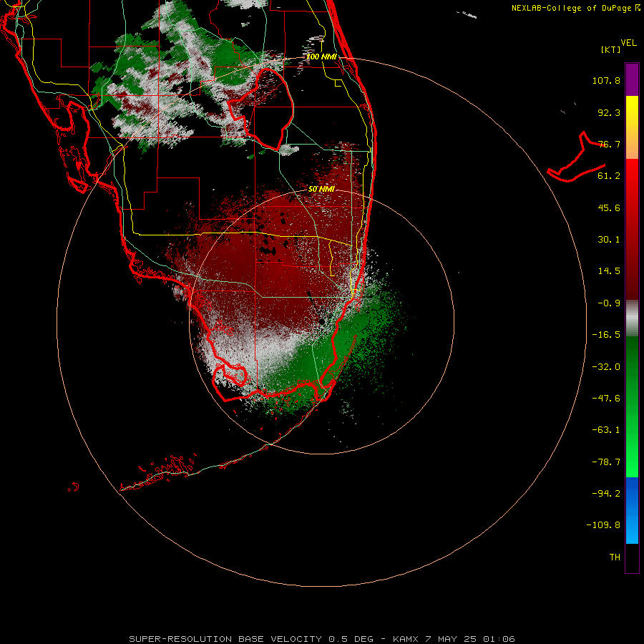The image size is (644, 644).
Task: Click the 100 NMI range ring label
Action: (x=321, y=57)
